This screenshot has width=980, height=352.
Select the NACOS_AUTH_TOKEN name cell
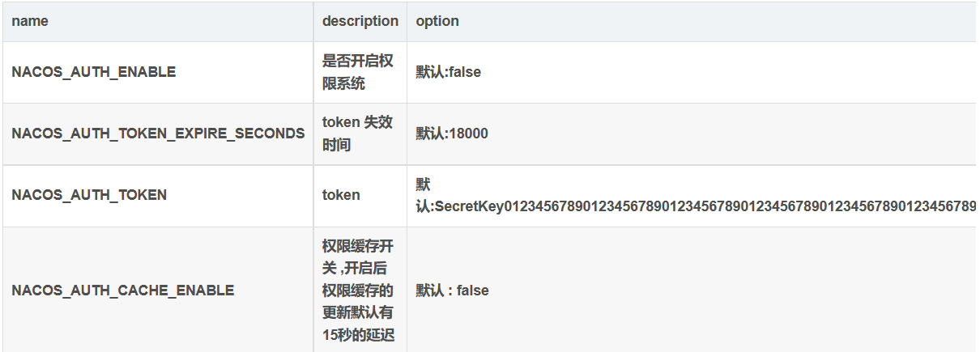click(89, 195)
